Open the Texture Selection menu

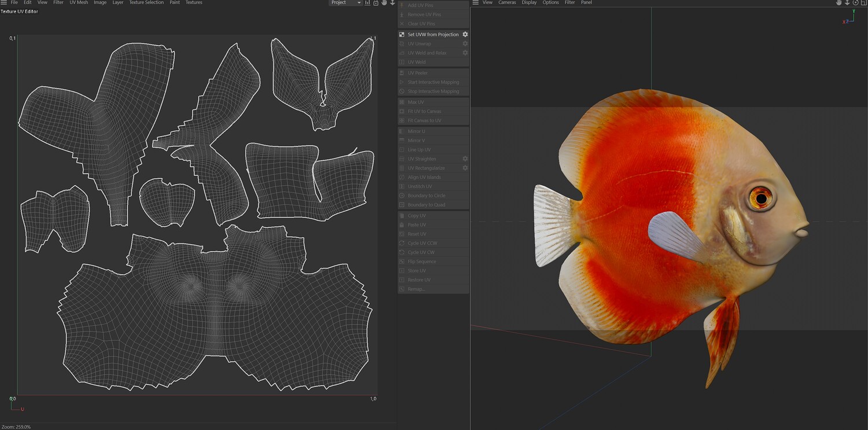pos(146,2)
